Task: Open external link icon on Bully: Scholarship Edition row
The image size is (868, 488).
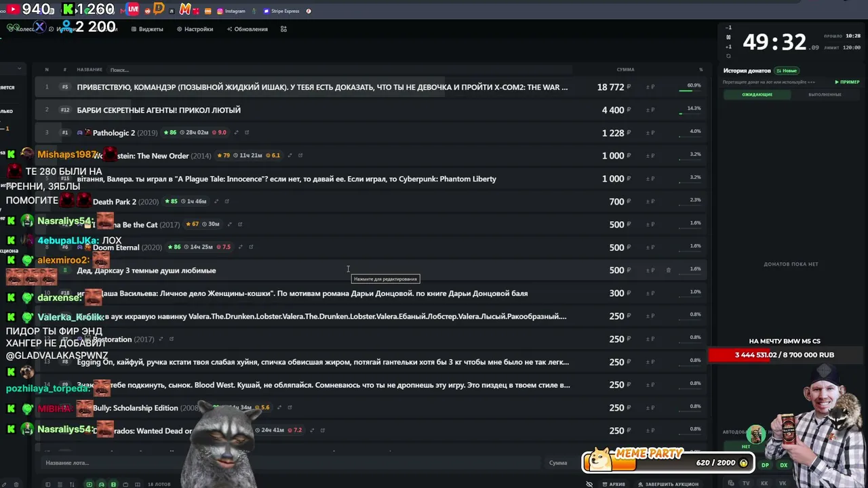Action: pyautogui.click(x=290, y=407)
